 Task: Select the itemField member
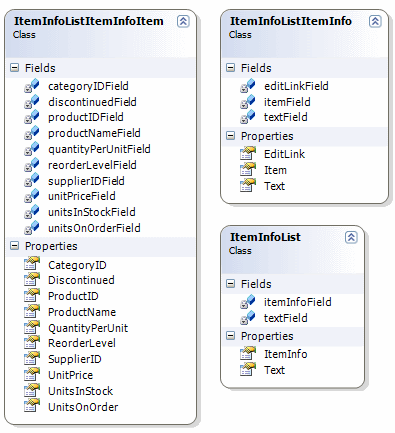[x=287, y=102]
